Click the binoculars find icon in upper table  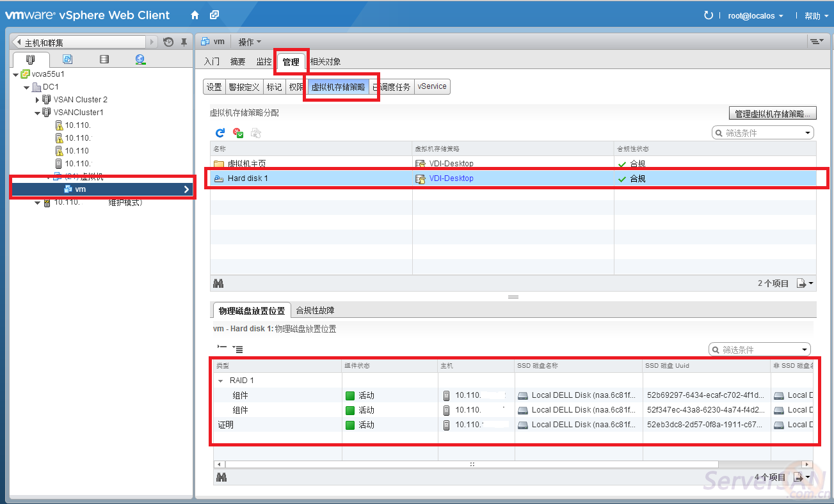pyautogui.click(x=218, y=283)
